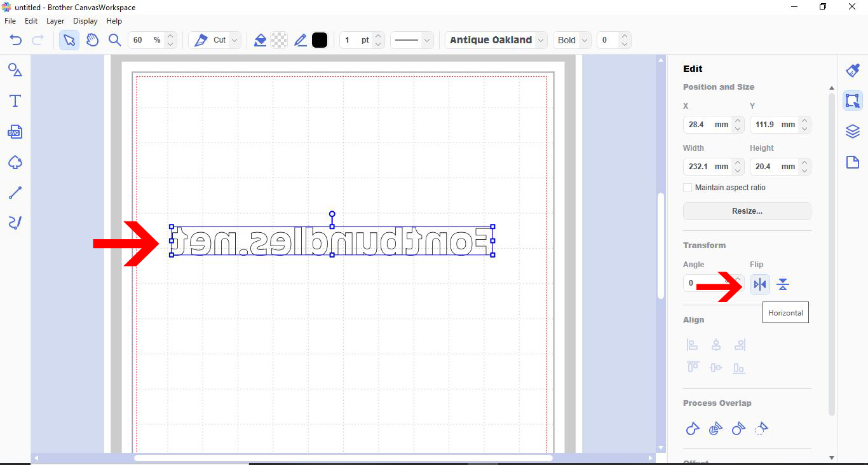
Task: Click the Width stepper arrows
Action: click(x=738, y=167)
